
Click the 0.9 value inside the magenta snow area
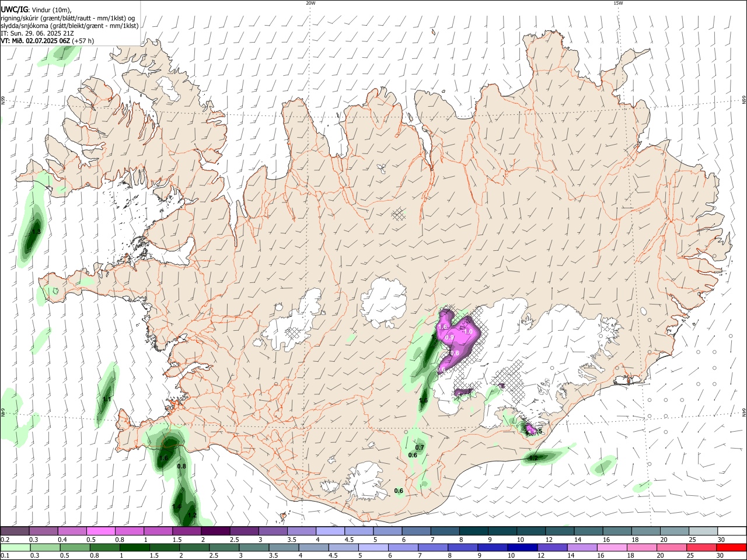[449, 337]
